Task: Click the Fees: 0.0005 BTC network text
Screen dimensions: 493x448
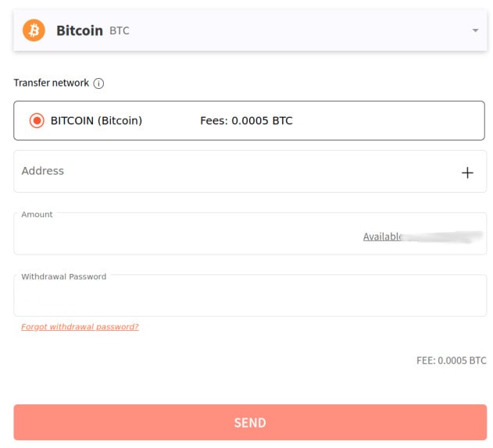Action: 247,121
